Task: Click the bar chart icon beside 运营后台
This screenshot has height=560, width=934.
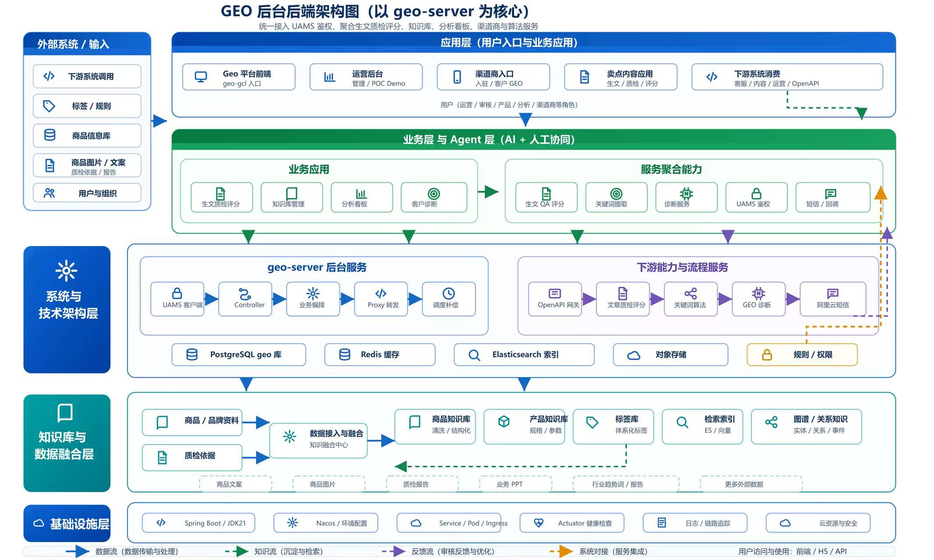Action: (x=329, y=77)
